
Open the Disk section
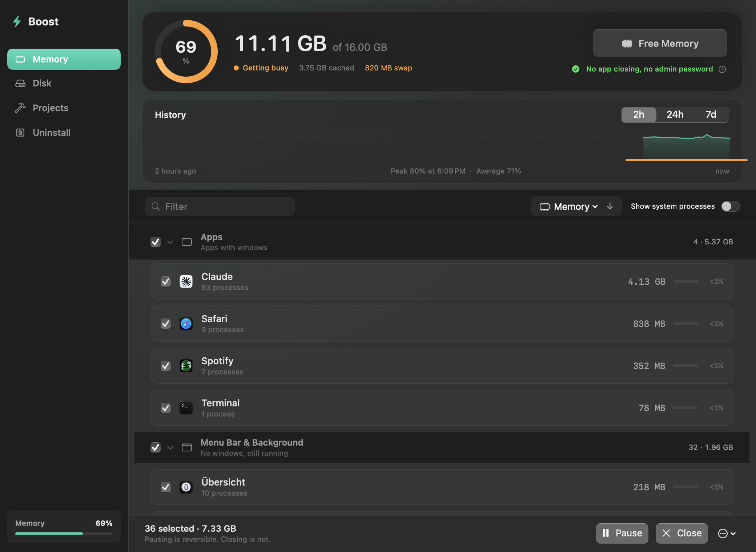click(x=64, y=83)
